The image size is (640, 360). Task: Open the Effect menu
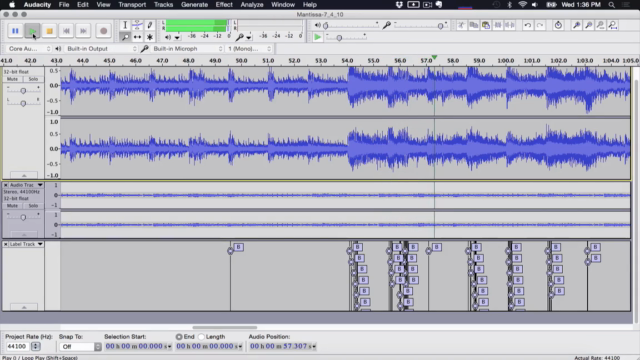[224, 4]
